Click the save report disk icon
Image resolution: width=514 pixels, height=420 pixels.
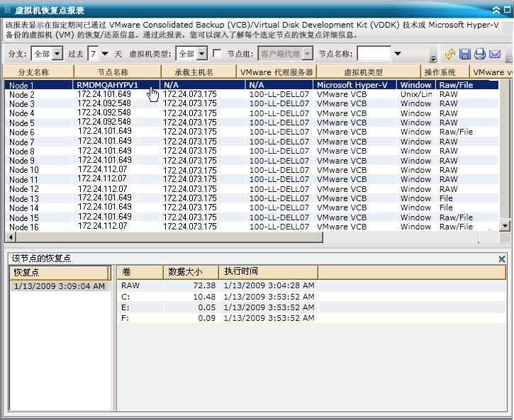click(465, 55)
